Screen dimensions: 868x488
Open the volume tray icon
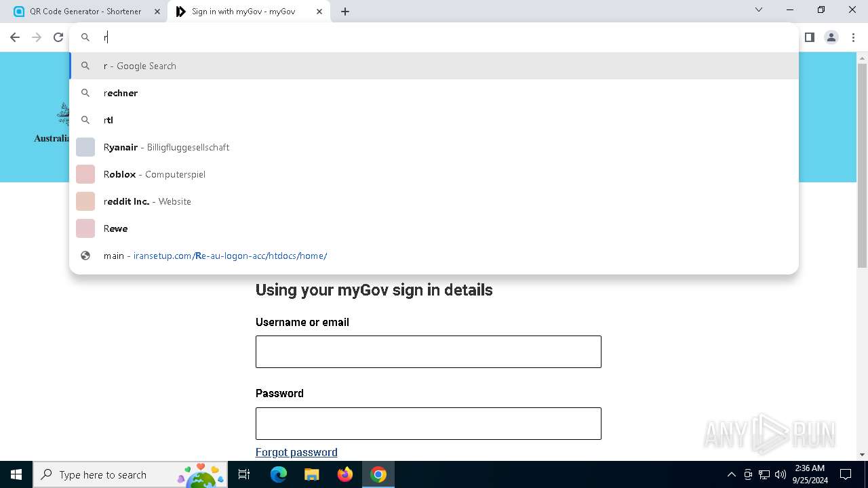781,474
